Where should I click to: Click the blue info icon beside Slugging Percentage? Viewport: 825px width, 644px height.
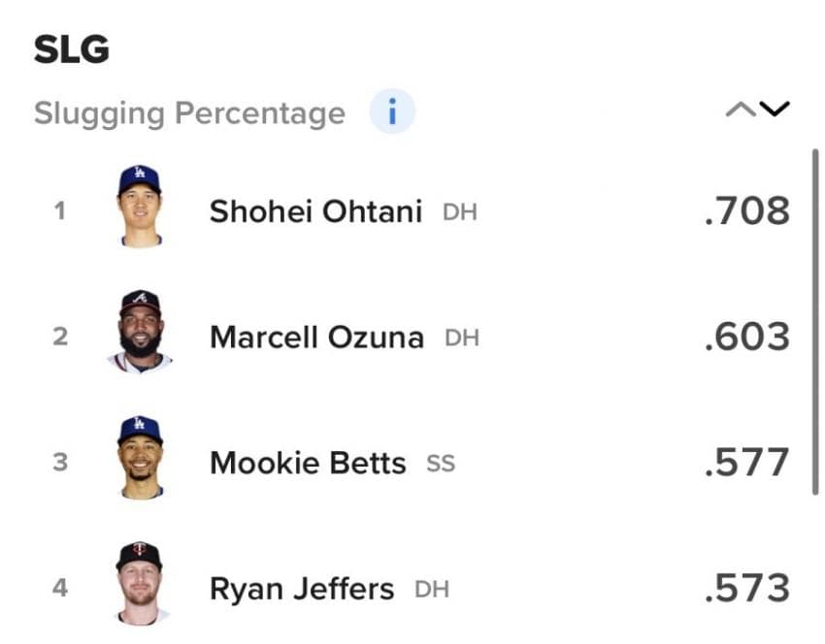[x=392, y=113]
